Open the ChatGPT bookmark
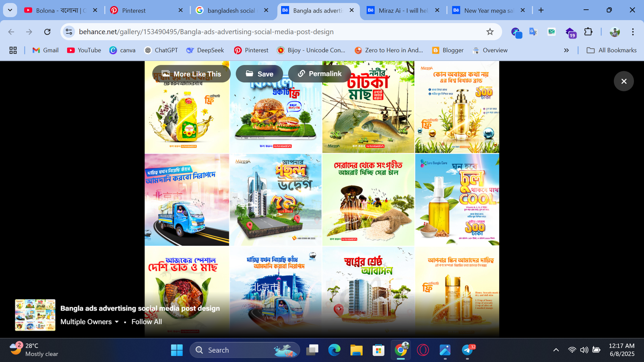The height and width of the screenshot is (362, 644). tap(161, 50)
